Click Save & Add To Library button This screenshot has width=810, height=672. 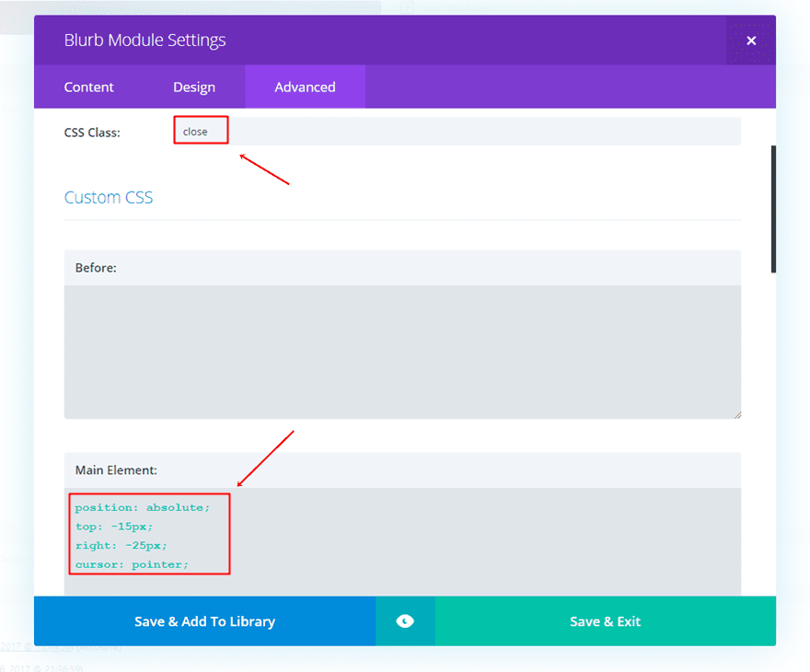(204, 620)
